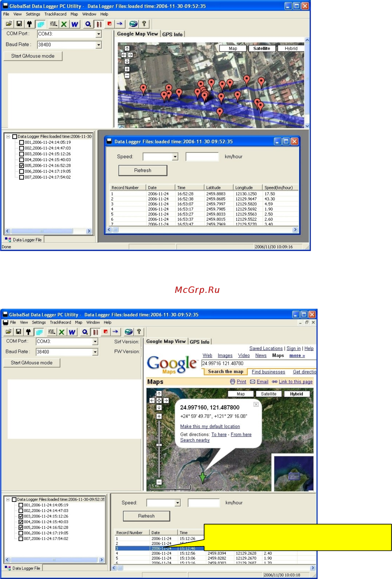The height and width of the screenshot is (579, 392).
Task: Start GMouse mode button in upper window
Action: [x=33, y=56]
